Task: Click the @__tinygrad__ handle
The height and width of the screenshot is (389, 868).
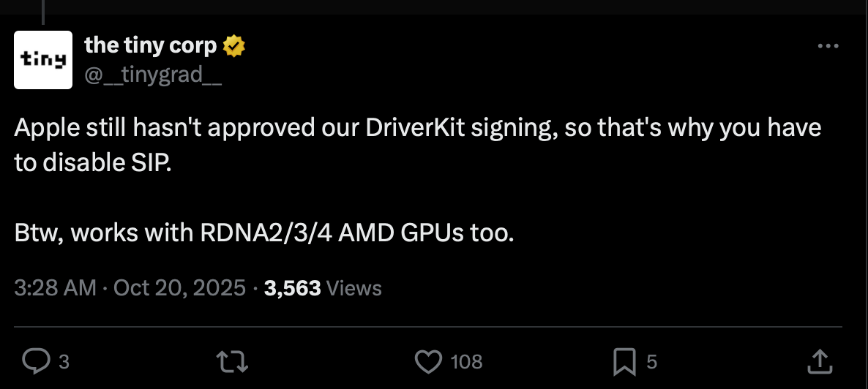Action: [x=154, y=74]
